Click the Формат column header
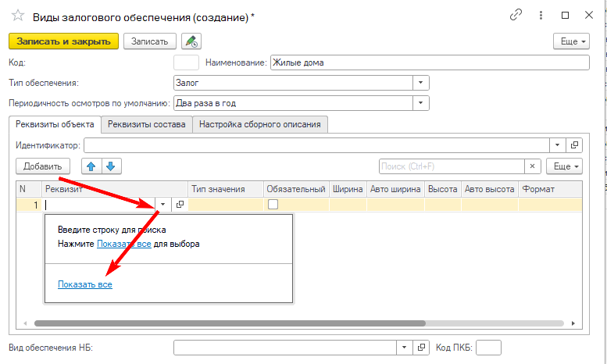 coord(550,189)
